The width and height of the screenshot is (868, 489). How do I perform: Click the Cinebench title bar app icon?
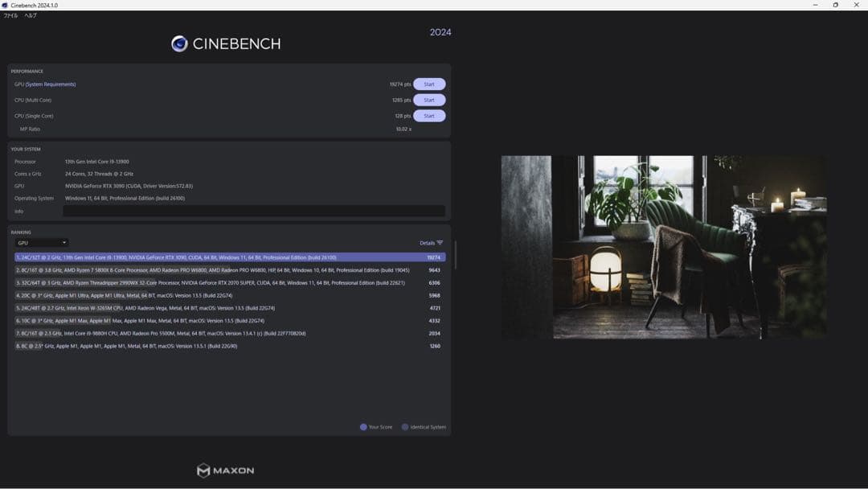pos(5,5)
